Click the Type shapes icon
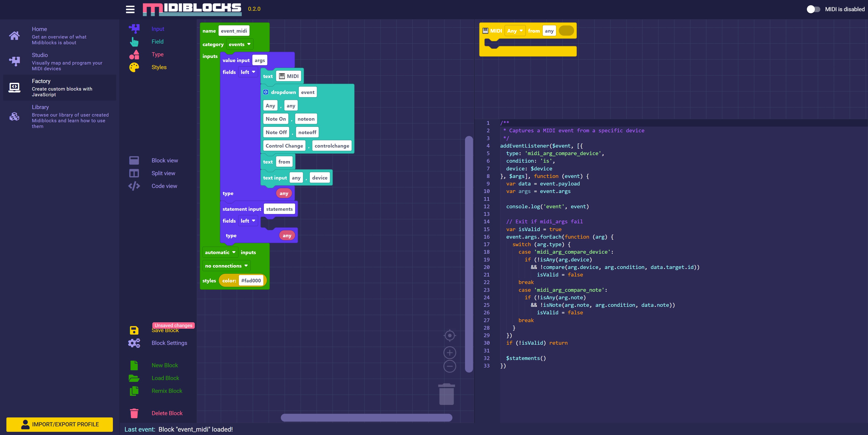This screenshot has width=868, height=435. [x=134, y=55]
